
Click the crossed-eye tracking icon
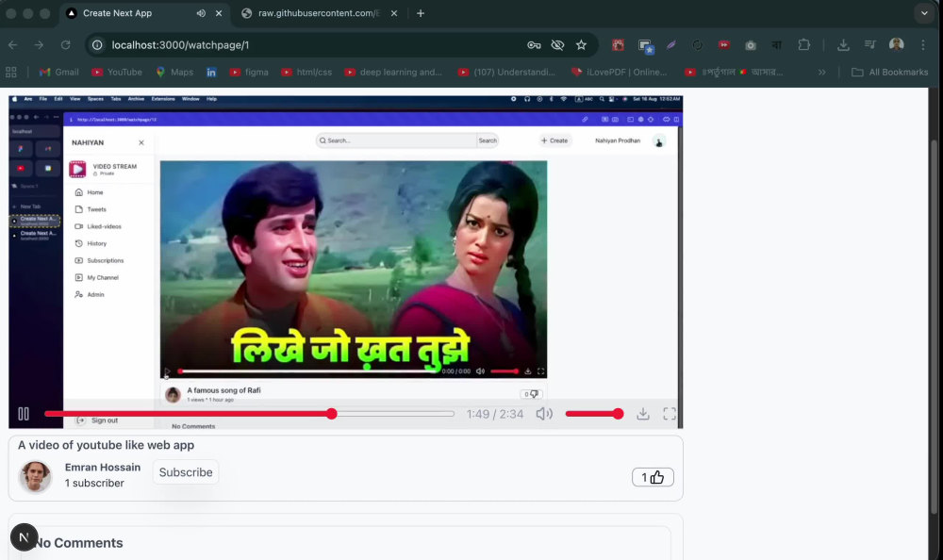(557, 45)
